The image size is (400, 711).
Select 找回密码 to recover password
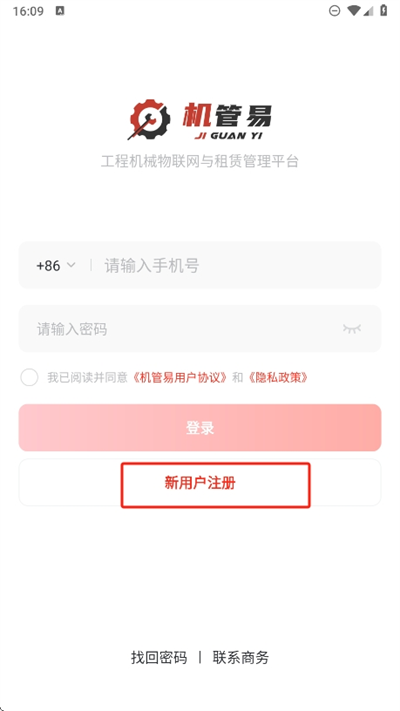[x=159, y=657]
